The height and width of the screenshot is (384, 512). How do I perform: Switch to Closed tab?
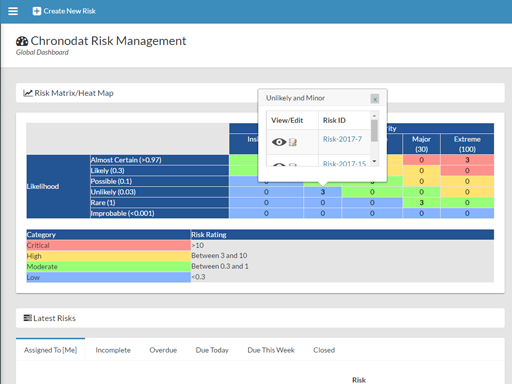[324, 350]
